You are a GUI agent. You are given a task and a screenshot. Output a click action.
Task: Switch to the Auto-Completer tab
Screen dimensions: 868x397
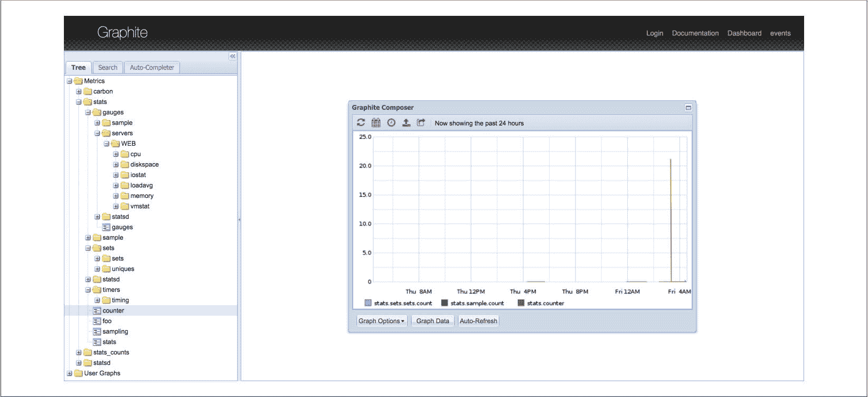(152, 68)
